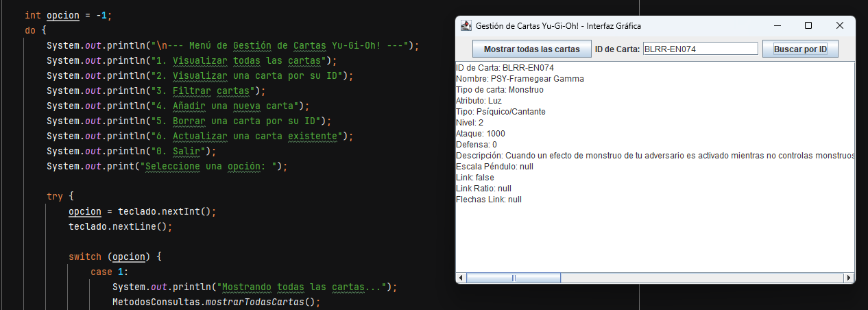The height and width of the screenshot is (310, 868).
Task: Click '4. Añadir una nueva carta' code line
Action: (178, 106)
